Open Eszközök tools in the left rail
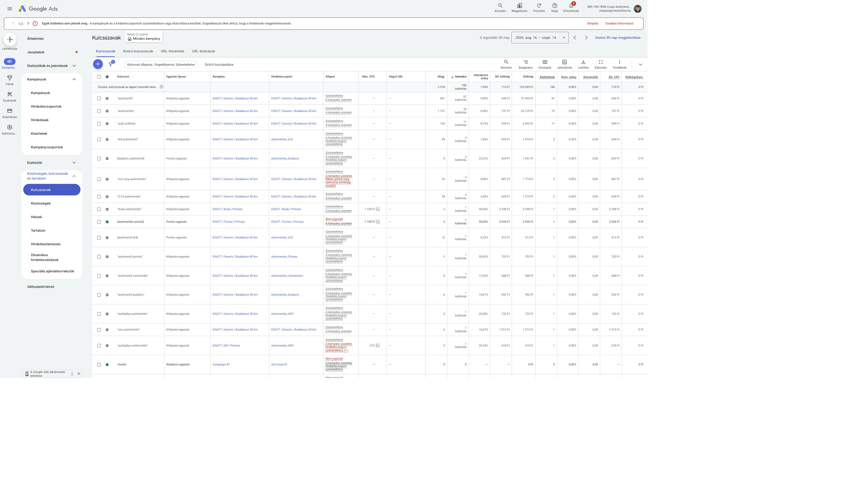863x504 pixels. point(10,96)
